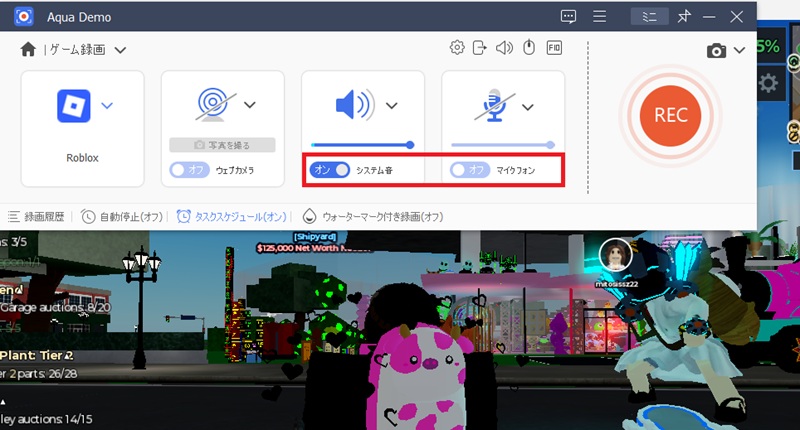
Task: Click the [Shipyard] label in game
Action: point(315,237)
